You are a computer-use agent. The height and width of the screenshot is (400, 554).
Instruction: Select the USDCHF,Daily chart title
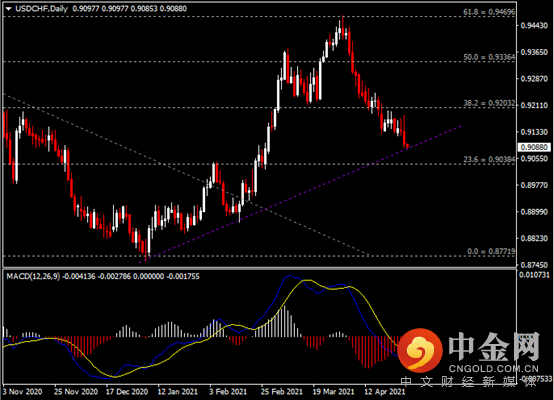[x=42, y=9]
